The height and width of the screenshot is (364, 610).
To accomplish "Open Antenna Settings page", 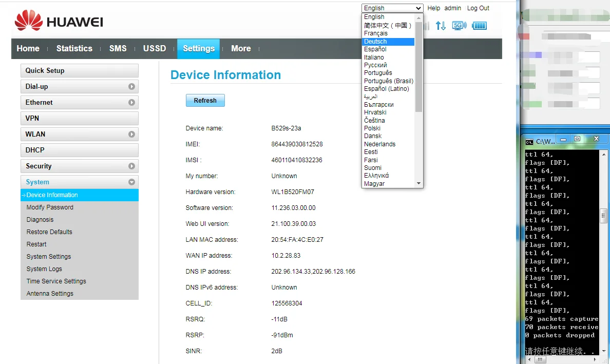I will 50,294.
